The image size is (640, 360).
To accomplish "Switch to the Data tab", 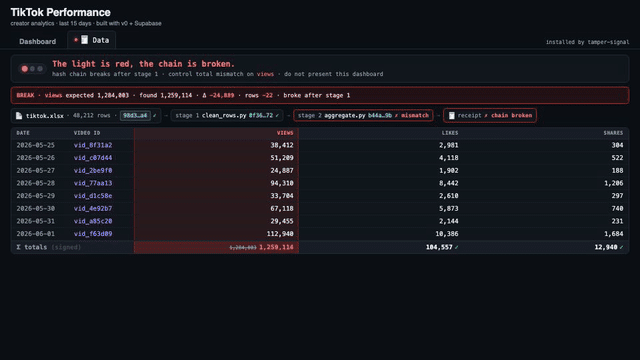I will 91,40.
